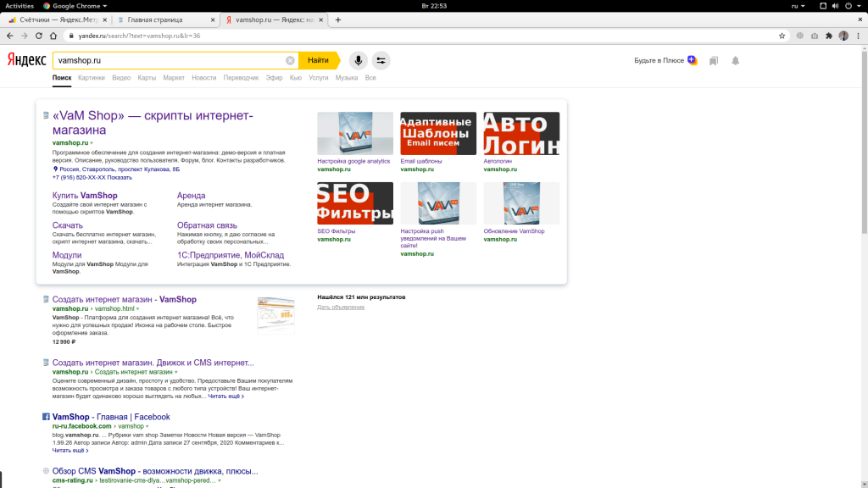This screenshot has width=868, height=488.
Task: Open the Маркет search tab
Action: (174, 78)
